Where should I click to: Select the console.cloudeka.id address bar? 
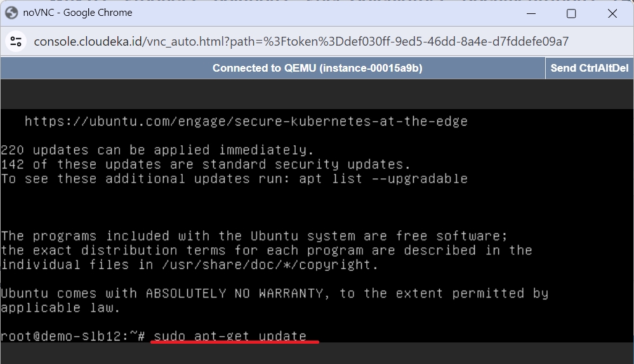pyautogui.click(x=301, y=41)
